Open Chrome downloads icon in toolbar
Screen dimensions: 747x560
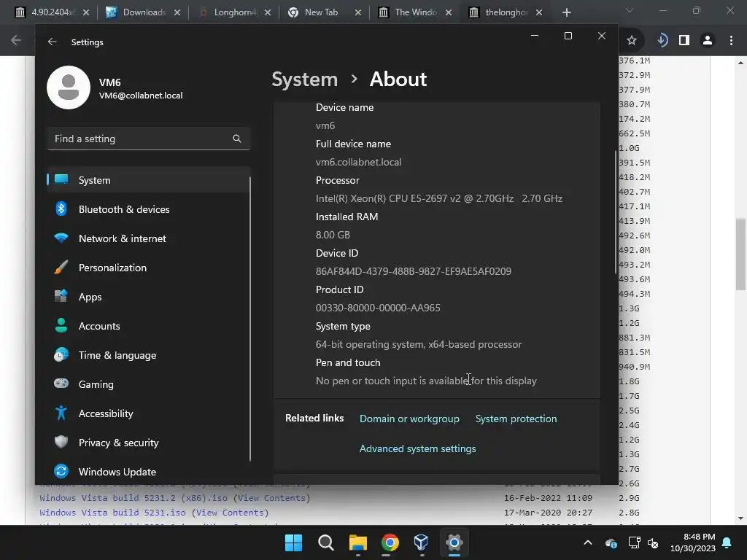click(x=662, y=41)
